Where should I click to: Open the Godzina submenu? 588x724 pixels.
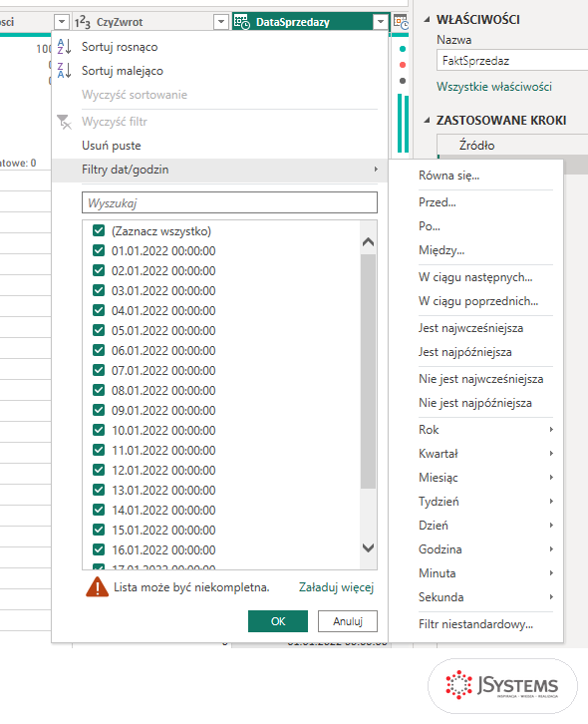coord(485,549)
